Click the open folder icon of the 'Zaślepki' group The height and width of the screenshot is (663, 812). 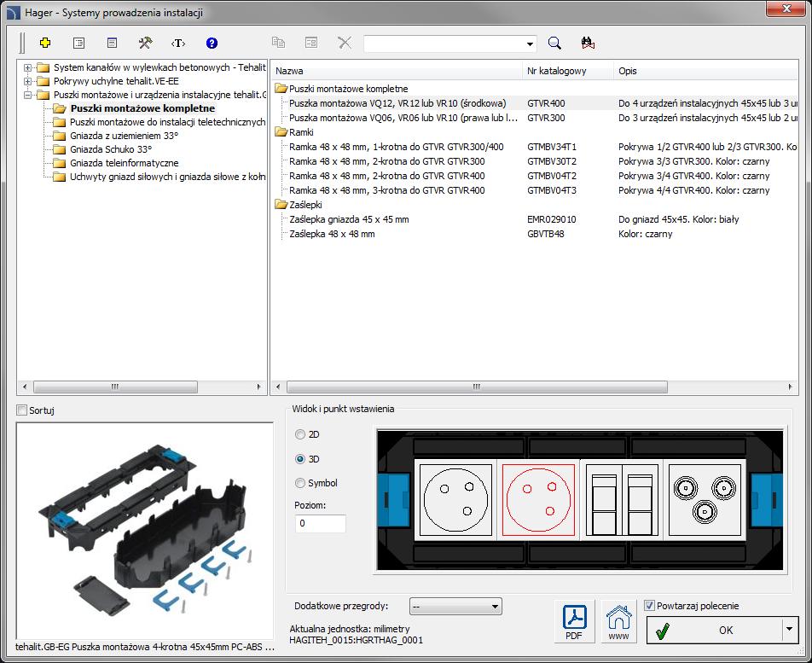[x=281, y=205]
